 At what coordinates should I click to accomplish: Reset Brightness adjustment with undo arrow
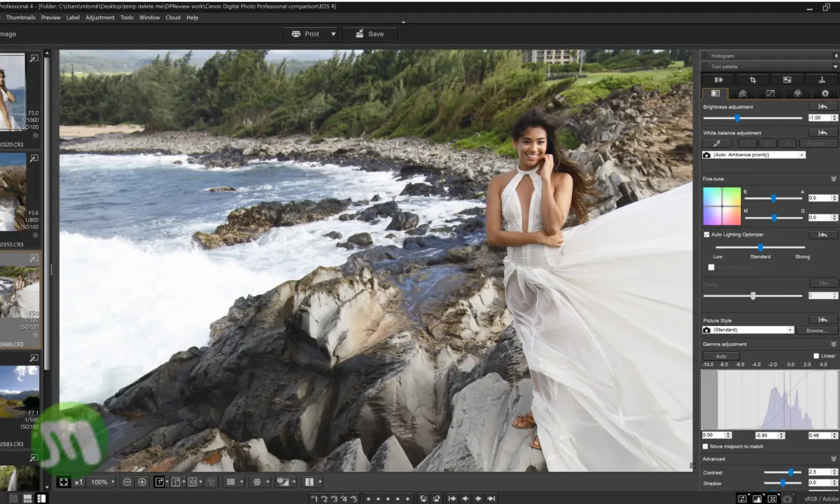click(822, 107)
